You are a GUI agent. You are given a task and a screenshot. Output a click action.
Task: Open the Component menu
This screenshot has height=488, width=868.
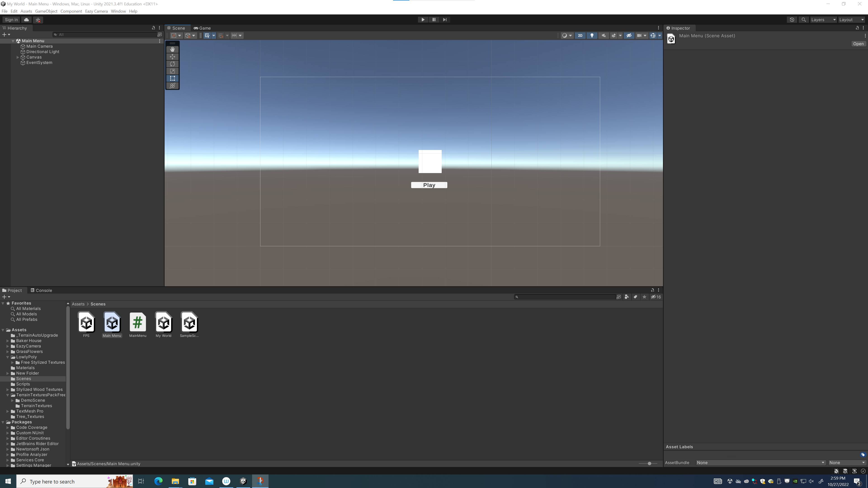click(x=71, y=11)
